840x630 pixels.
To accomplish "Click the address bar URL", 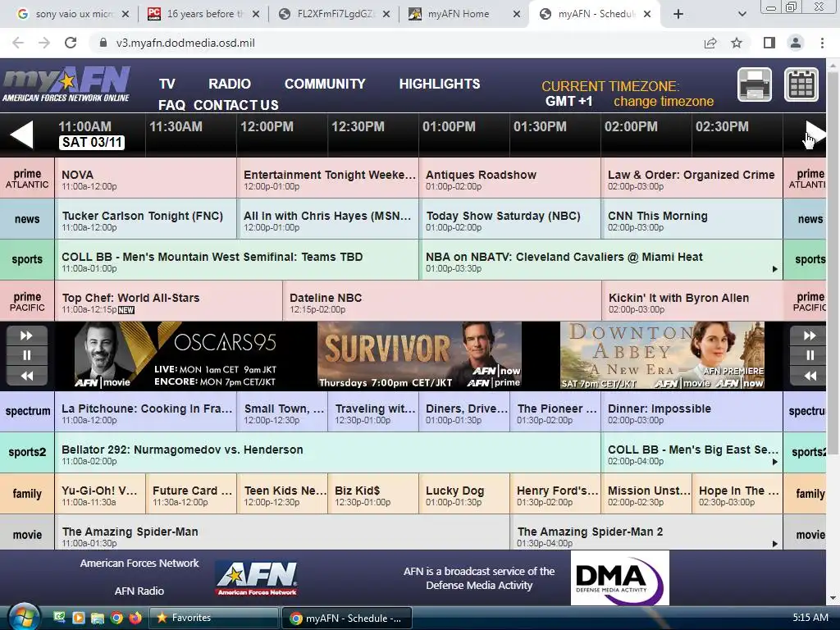I will pyautogui.click(x=185, y=43).
